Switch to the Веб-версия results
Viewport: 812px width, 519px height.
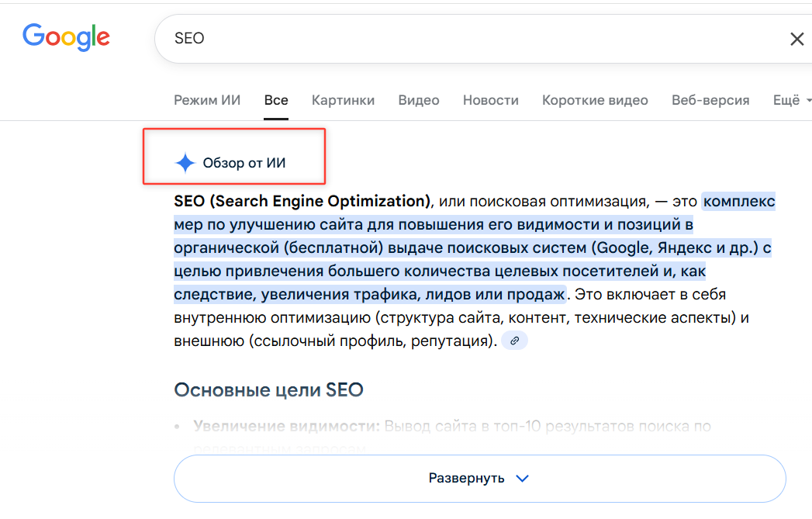point(710,100)
